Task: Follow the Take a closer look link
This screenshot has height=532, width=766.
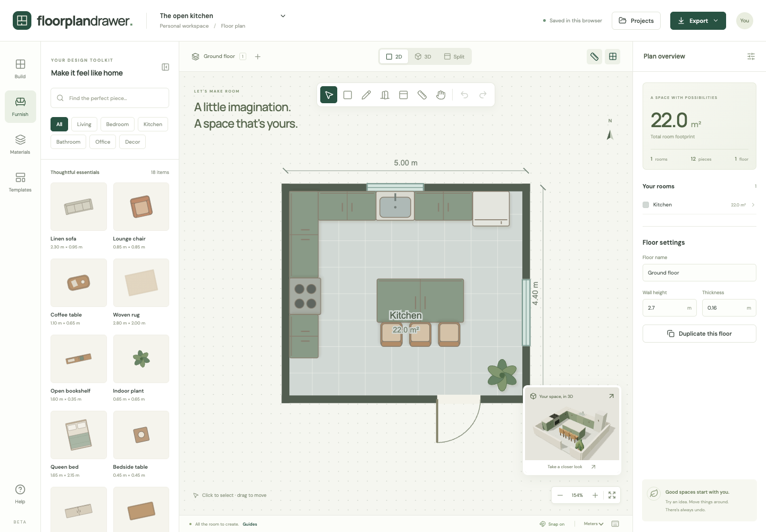Action: [571, 467]
